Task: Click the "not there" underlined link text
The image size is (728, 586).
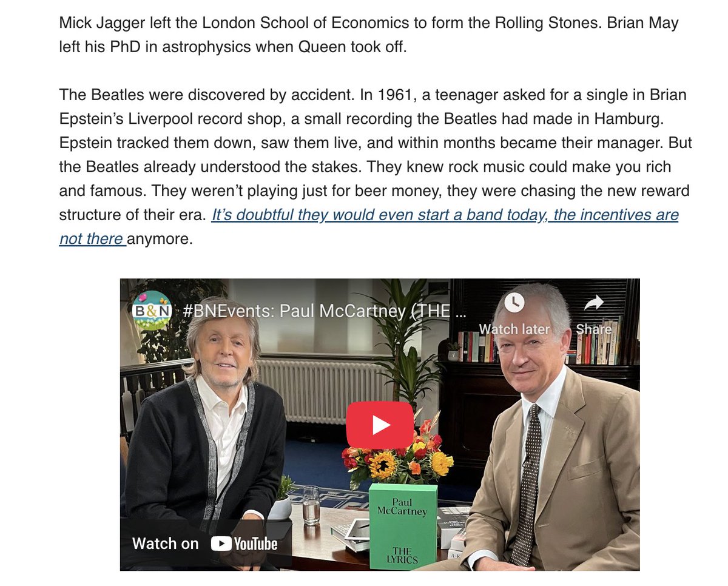Action: (x=91, y=239)
